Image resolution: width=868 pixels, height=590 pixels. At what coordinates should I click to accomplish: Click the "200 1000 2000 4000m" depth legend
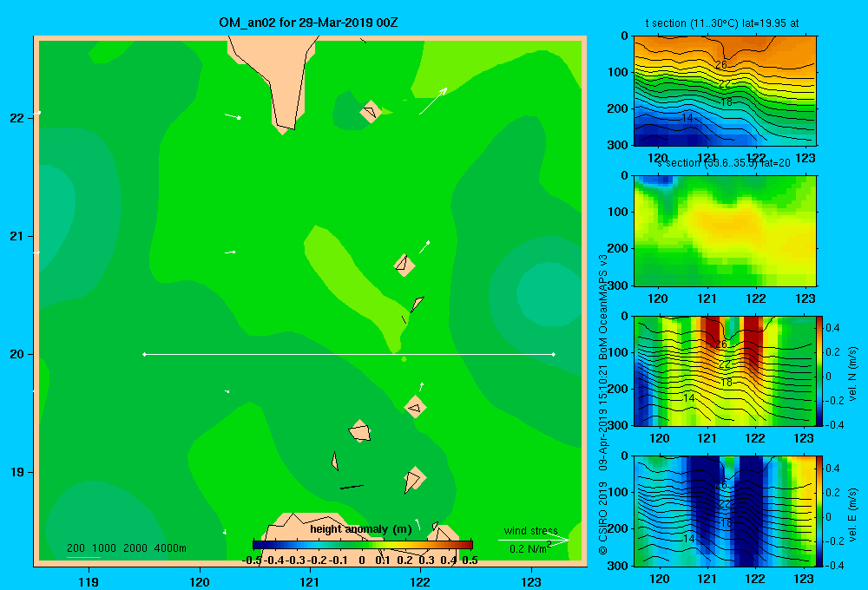pos(126,548)
